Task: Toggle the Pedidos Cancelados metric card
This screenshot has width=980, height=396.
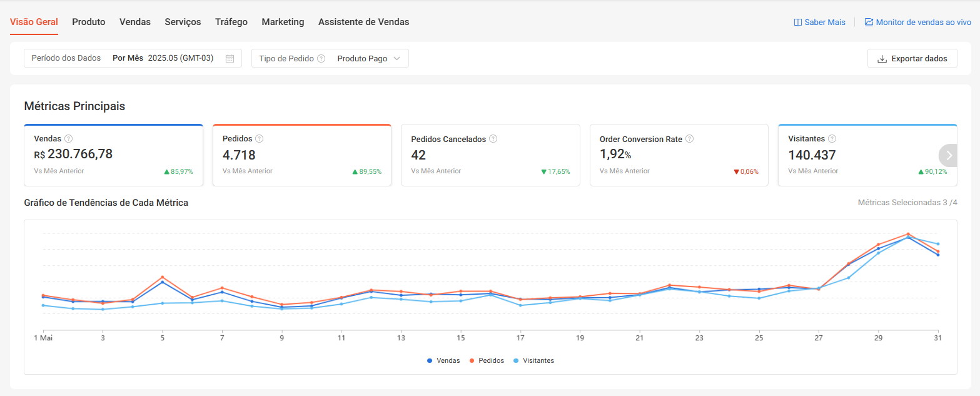Action: pos(490,155)
